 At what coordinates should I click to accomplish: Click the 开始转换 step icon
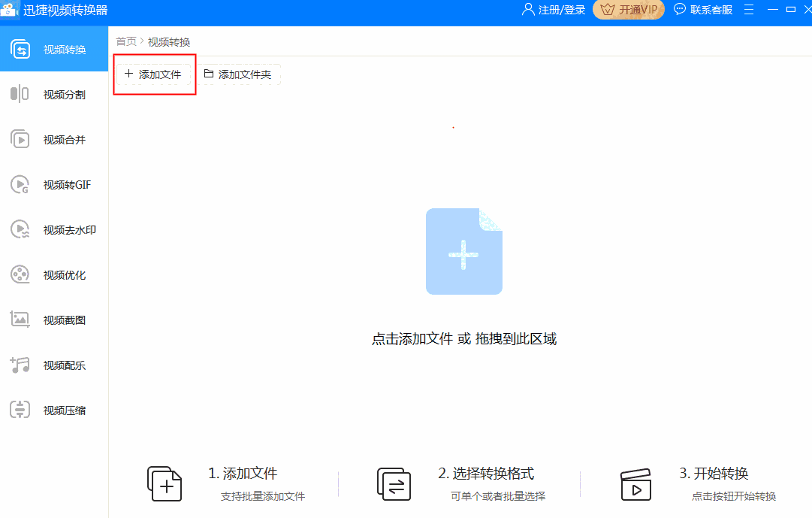pos(636,484)
